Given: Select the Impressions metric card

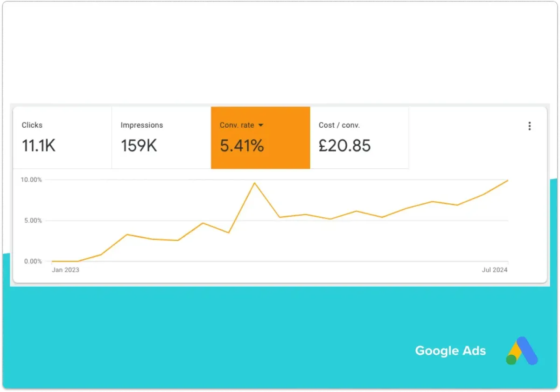Looking at the screenshot, I should tap(161, 138).
